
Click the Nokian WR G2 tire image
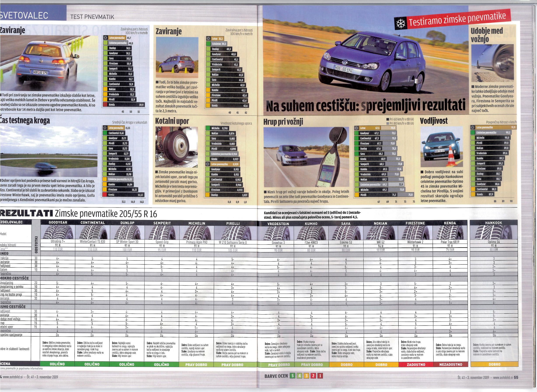(x=380, y=233)
